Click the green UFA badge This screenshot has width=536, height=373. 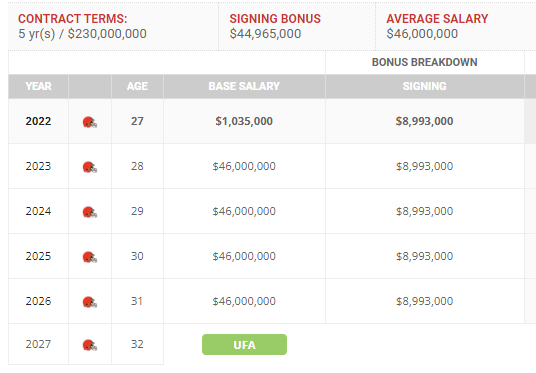[244, 345]
